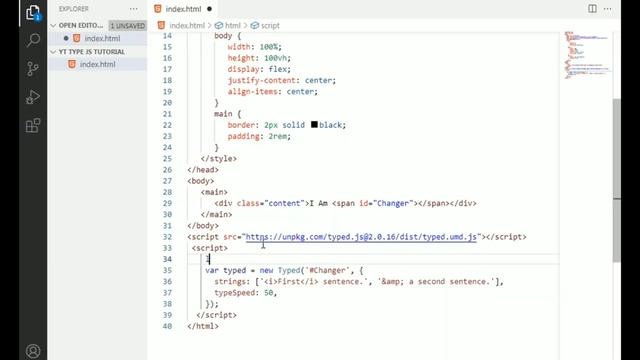The width and height of the screenshot is (640, 360).
Task: Click line number 29 in gutter
Action: 167,203
